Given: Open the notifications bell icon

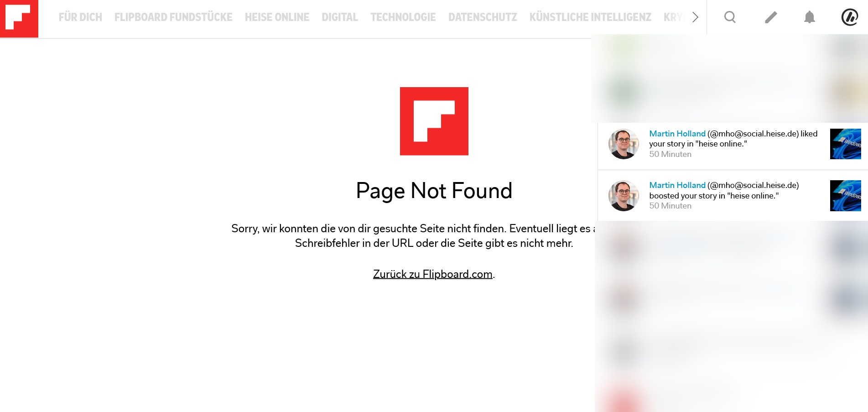Looking at the screenshot, I should [809, 17].
